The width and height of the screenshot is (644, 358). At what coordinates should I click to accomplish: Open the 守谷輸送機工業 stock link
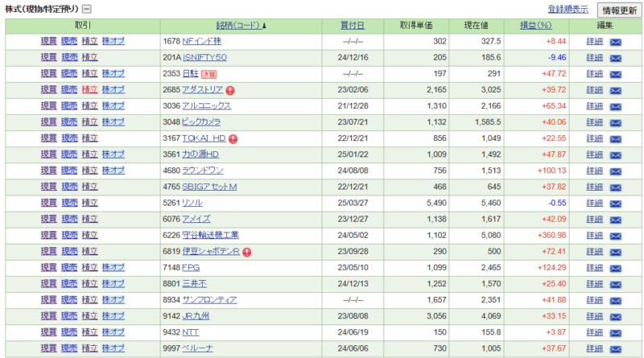(x=210, y=235)
